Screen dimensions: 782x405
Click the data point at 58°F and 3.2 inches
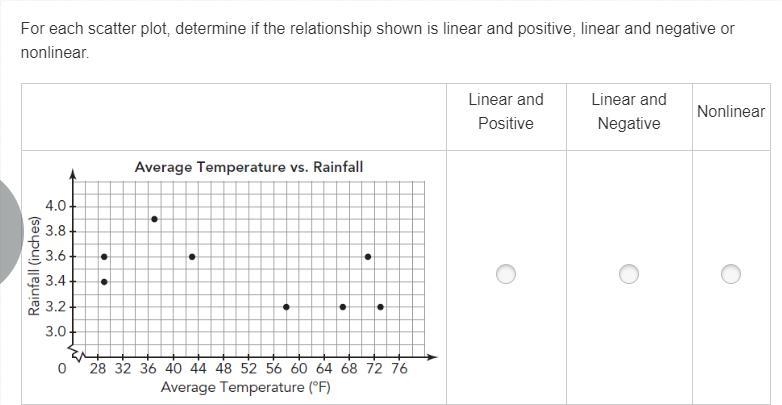[286, 307]
